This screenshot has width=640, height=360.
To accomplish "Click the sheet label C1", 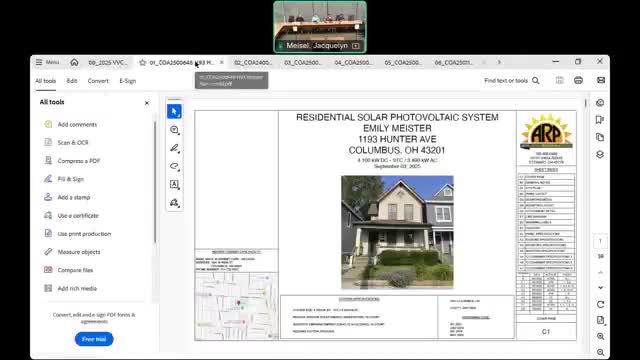I will [x=546, y=332].
